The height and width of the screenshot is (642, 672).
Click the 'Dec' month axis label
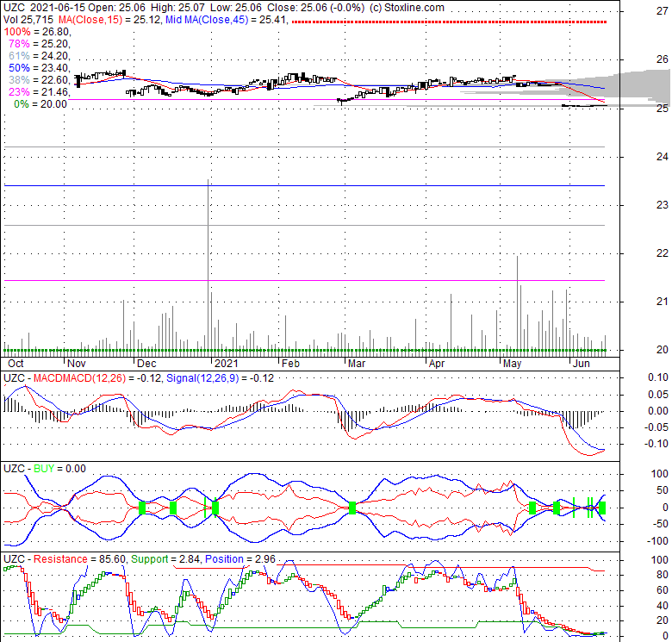point(146,364)
